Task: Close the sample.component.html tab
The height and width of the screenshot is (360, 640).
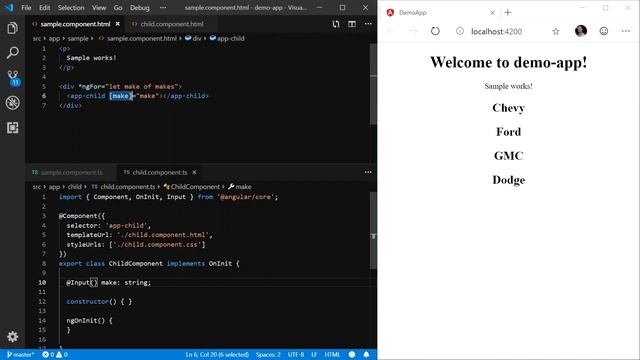Action: click(118, 24)
